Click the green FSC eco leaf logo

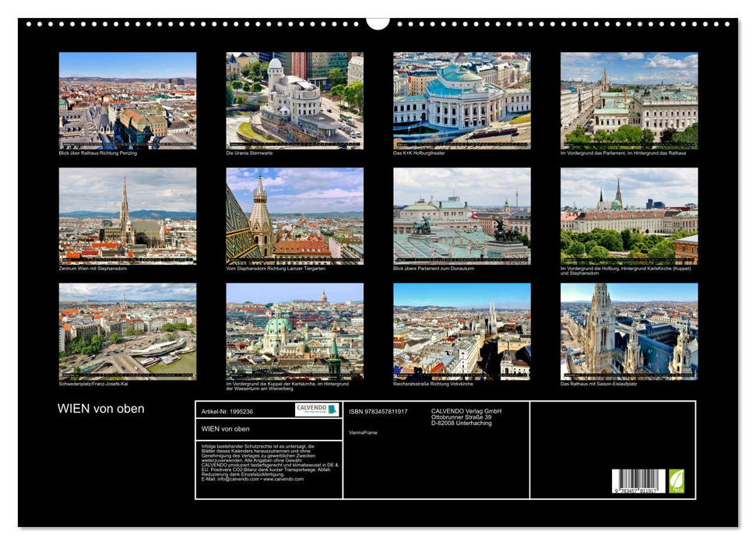tap(677, 480)
